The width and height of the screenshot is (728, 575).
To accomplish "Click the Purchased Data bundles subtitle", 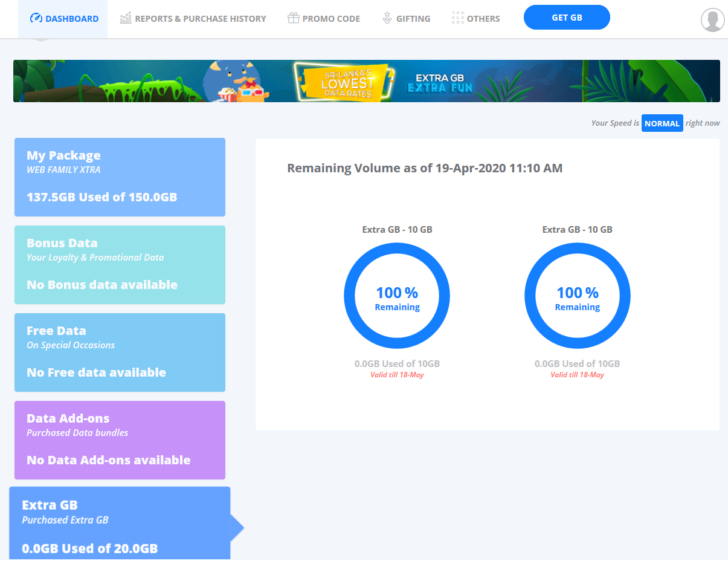I will point(77,433).
